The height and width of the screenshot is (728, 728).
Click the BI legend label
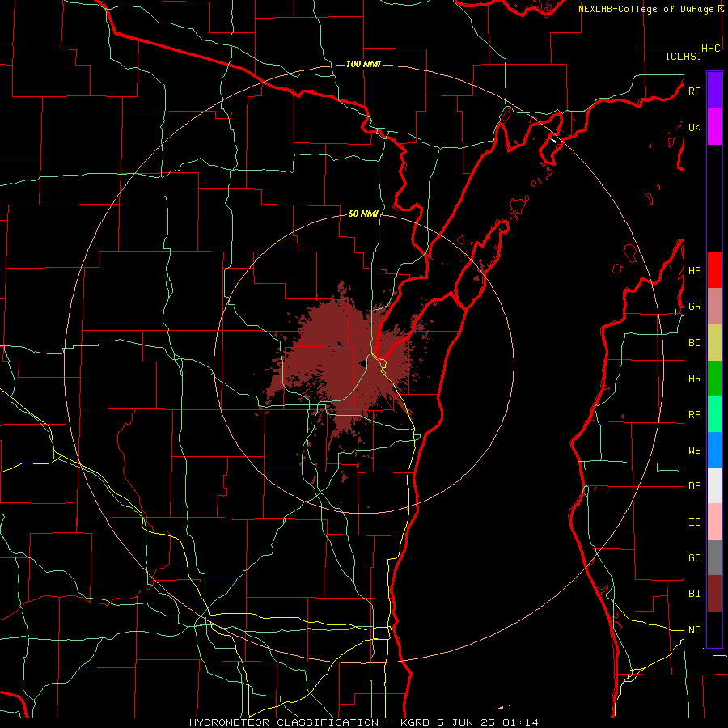pyautogui.click(x=694, y=594)
